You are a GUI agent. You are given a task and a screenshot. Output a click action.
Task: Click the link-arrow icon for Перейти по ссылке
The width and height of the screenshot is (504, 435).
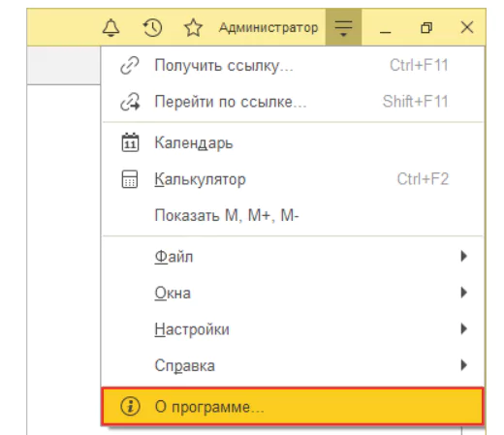tap(130, 102)
